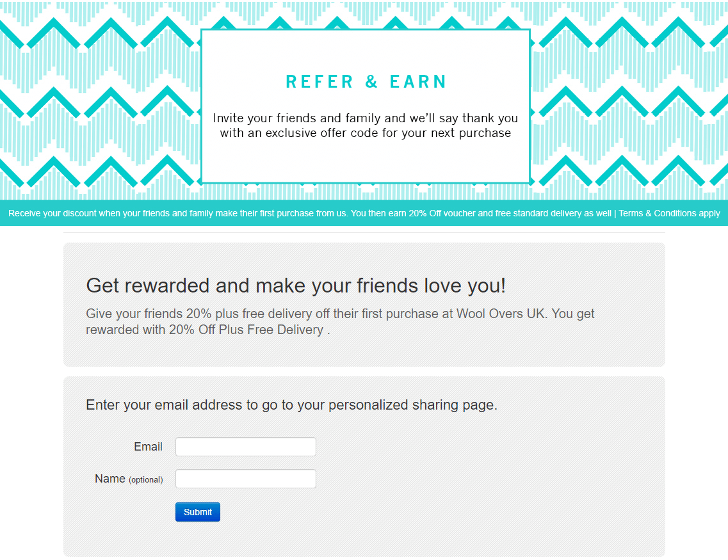The width and height of the screenshot is (728, 560).
Task: Click the zigzag pattern right of the box
Action: click(x=629, y=100)
